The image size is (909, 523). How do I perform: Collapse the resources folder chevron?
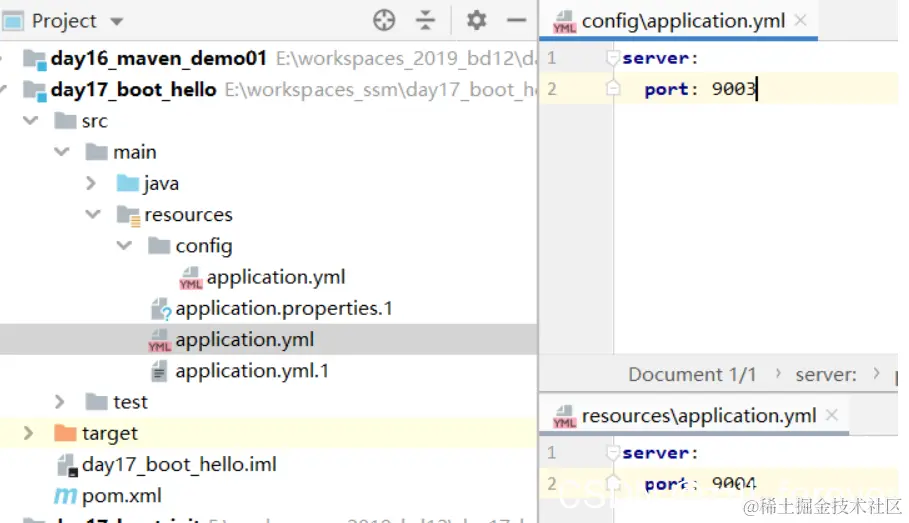click(93, 215)
